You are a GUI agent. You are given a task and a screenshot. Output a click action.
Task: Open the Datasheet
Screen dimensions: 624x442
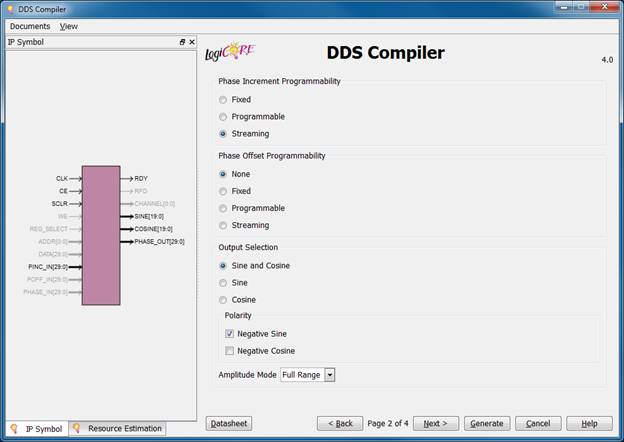tap(229, 424)
